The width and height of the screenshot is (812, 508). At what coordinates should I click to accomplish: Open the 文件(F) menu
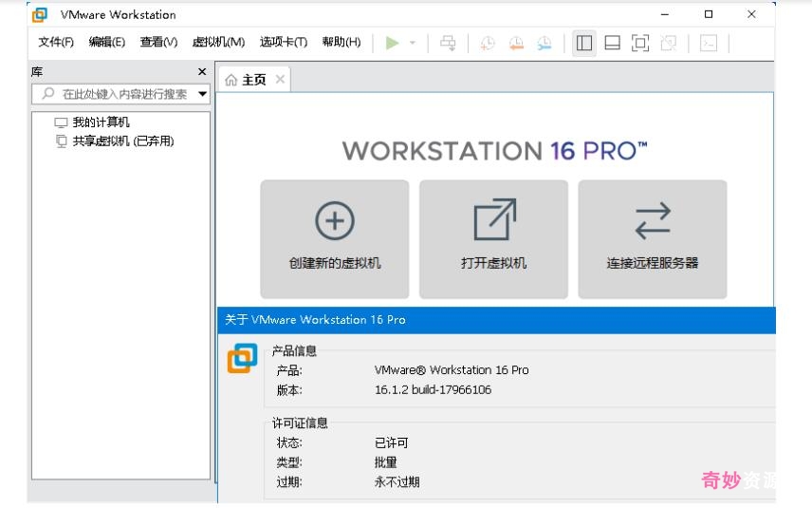click(x=56, y=42)
